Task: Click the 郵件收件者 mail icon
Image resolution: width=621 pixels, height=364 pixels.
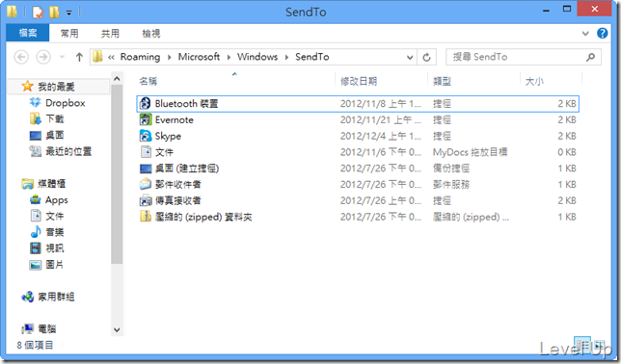Action: click(x=146, y=184)
